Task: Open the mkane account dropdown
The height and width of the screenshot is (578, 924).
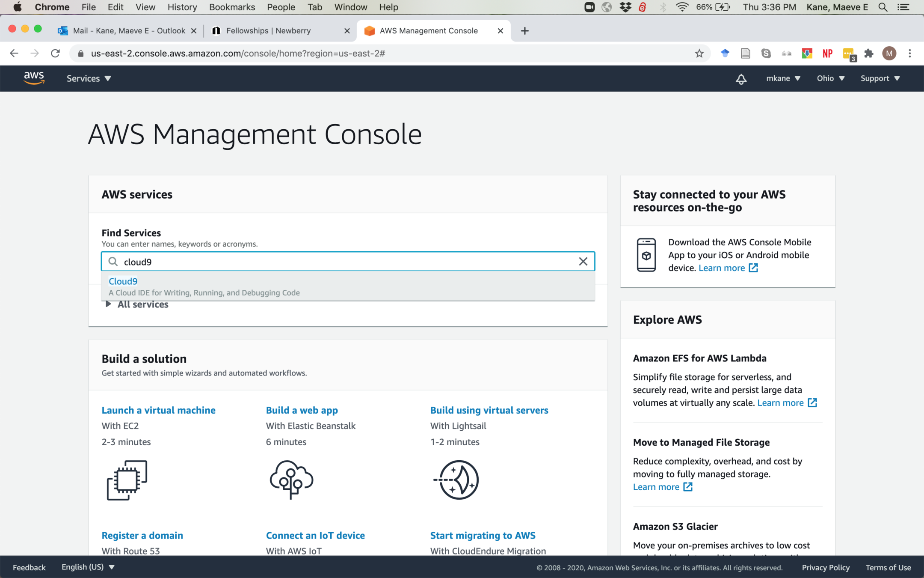Action: click(783, 78)
